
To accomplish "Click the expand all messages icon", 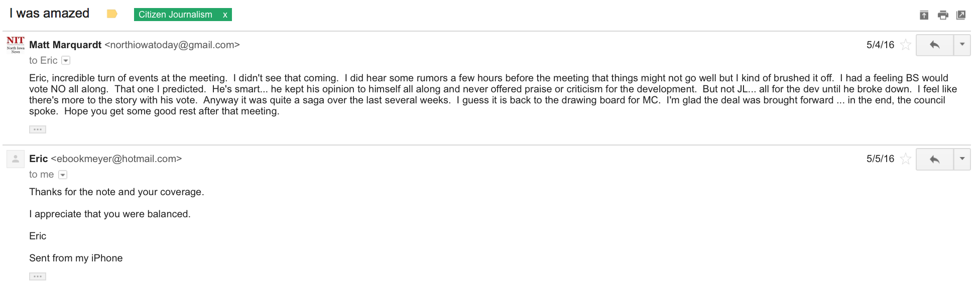I will tap(924, 15).
